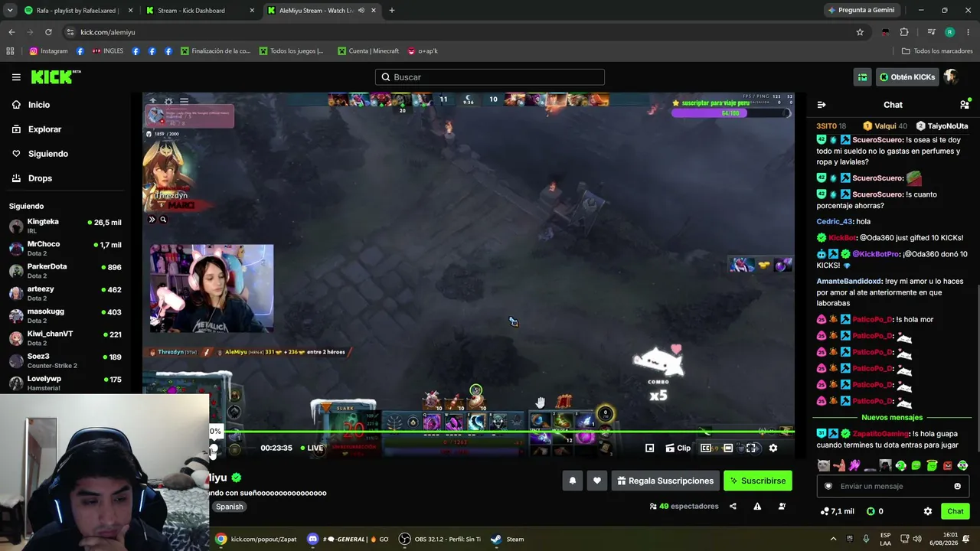
Task: Open the green shop icon in header
Action: [863, 77]
